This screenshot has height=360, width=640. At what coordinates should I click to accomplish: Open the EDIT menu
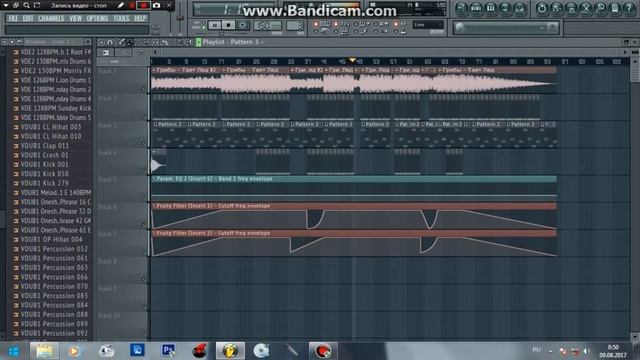28,18
